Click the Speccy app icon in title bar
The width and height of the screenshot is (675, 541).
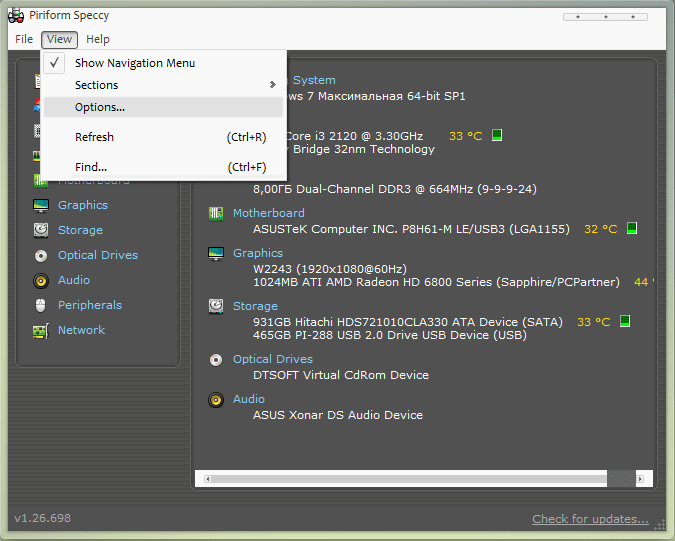(x=16, y=15)
